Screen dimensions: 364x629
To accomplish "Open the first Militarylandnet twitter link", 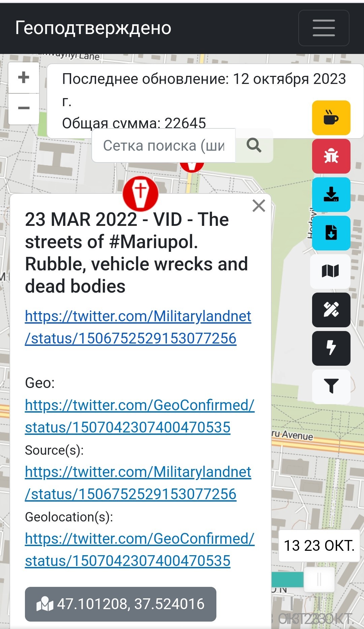I will (x=138, y=327).
